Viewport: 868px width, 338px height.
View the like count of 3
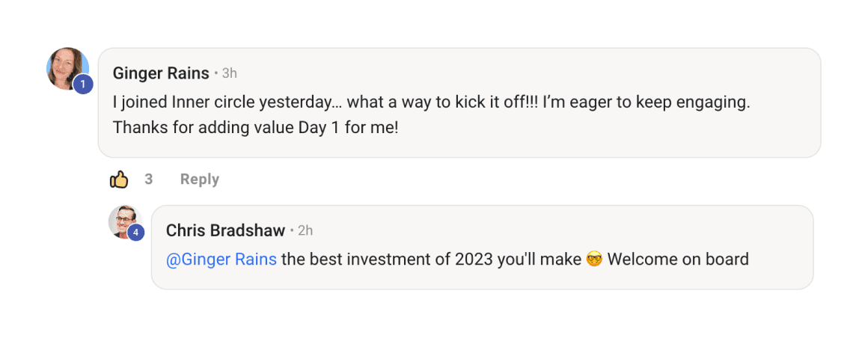[x=149, y=179]
